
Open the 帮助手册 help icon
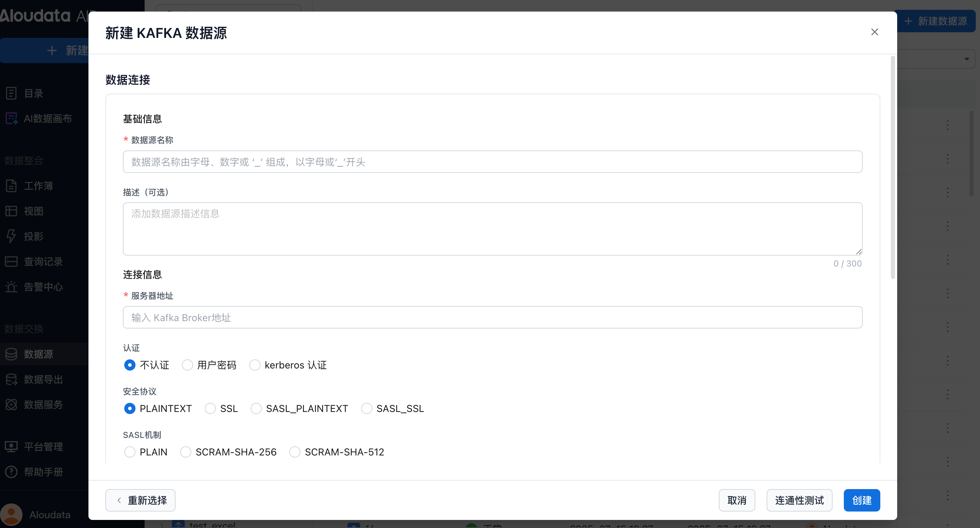(x=12, y=472)
